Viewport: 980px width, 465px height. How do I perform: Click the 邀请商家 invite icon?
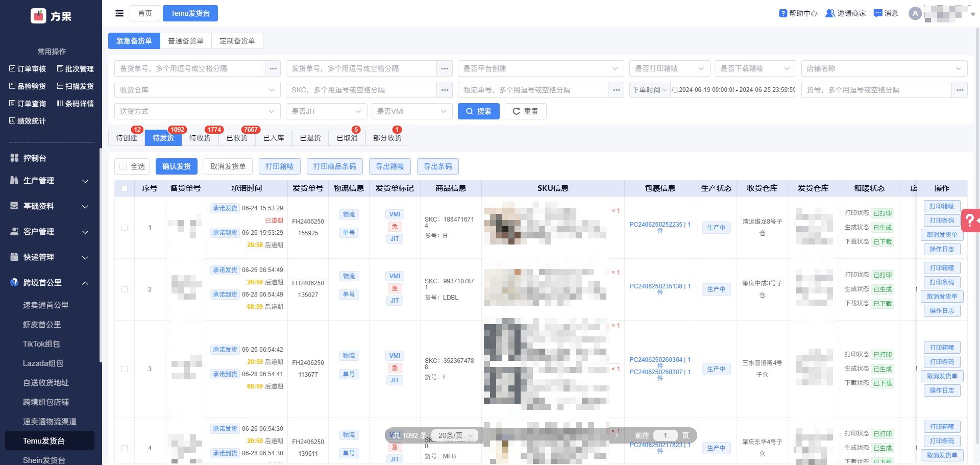(830, 13)
